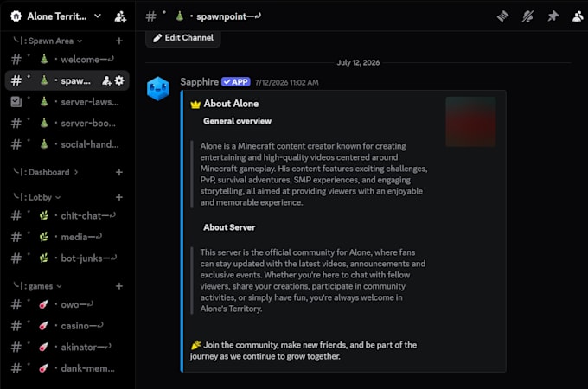Add a channel to Dashboard category

click(119, 172)
